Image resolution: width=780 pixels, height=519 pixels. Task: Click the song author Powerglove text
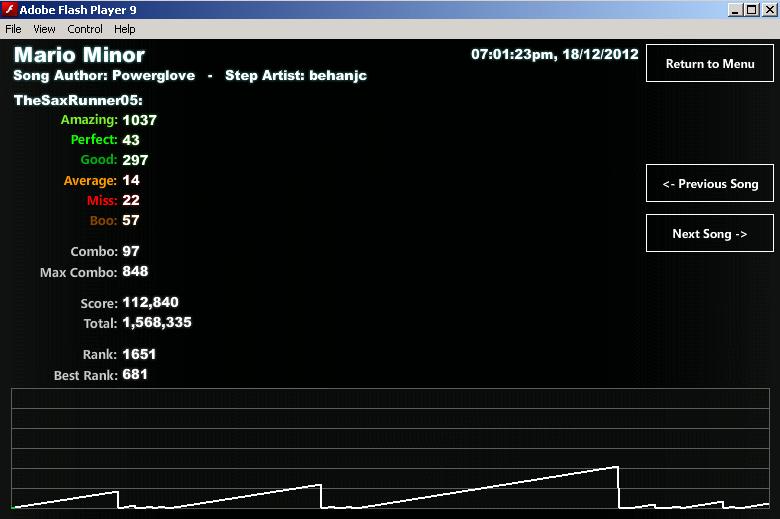pos(154,76)
